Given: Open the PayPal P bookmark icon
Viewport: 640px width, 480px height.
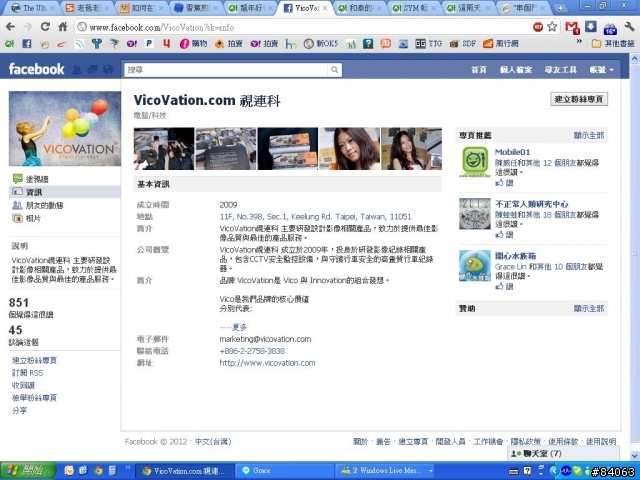Looking at the screenshot, I should point(149,44).
